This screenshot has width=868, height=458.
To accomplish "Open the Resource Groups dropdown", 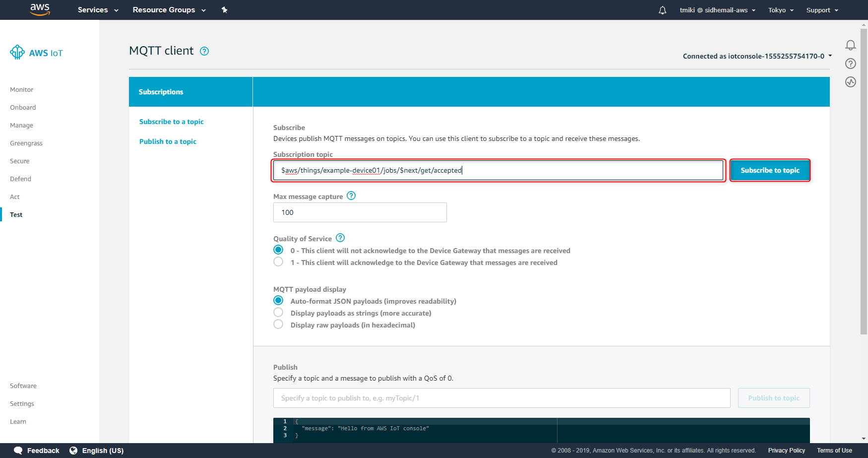I will (169, 10).
